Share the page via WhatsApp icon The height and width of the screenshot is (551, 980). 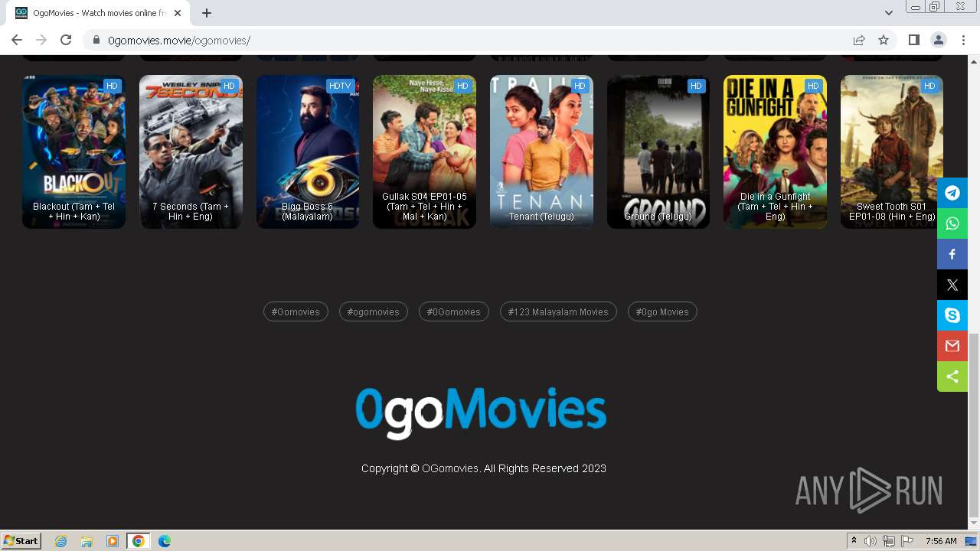click(952, 223)
